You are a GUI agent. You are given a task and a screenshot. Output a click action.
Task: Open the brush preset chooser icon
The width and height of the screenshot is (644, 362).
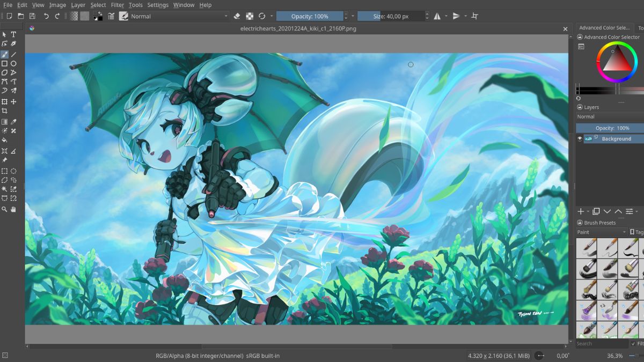123,16
